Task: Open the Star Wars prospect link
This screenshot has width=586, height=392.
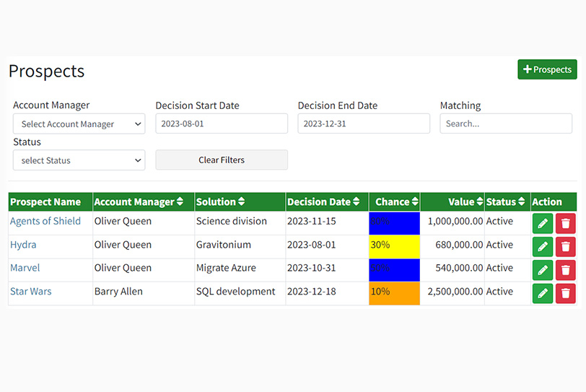Action: coord(31,292)
